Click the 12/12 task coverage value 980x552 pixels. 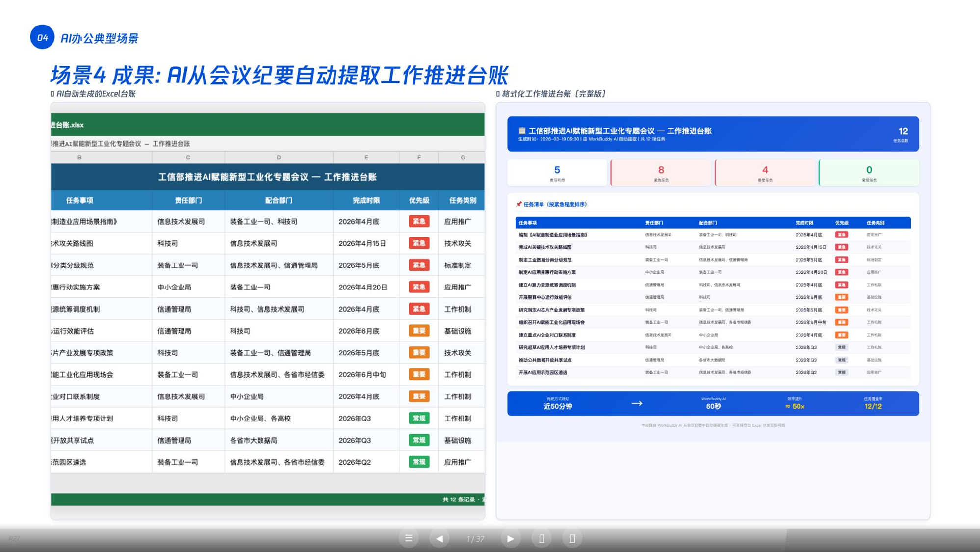pos(873,406)
